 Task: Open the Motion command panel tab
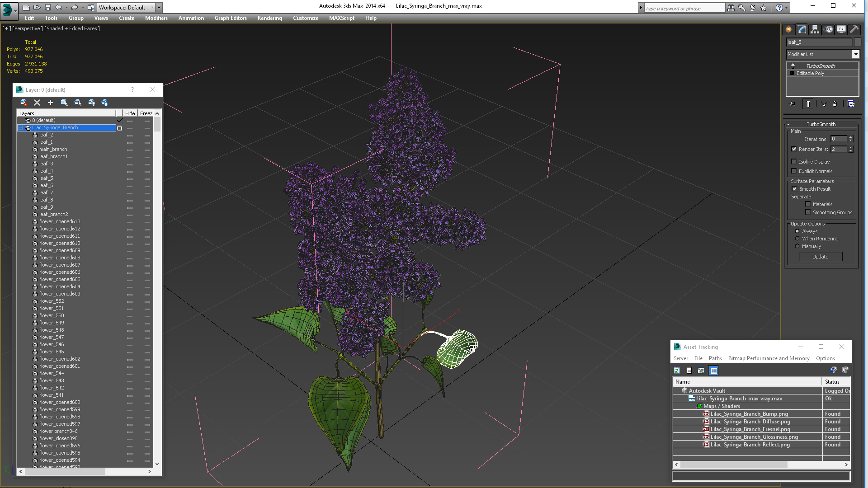[828, 29]
